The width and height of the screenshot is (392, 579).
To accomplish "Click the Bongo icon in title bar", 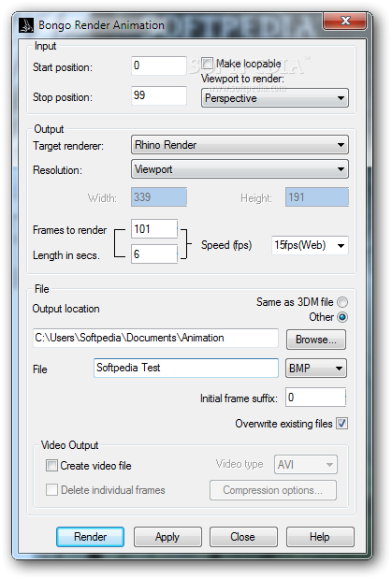I will pos(26,25).
